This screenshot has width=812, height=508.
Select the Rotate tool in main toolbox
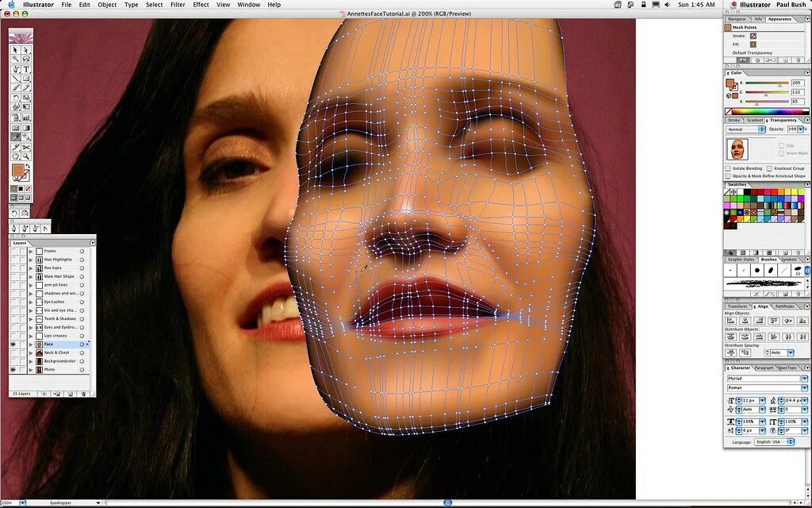(x=16, y=98)
